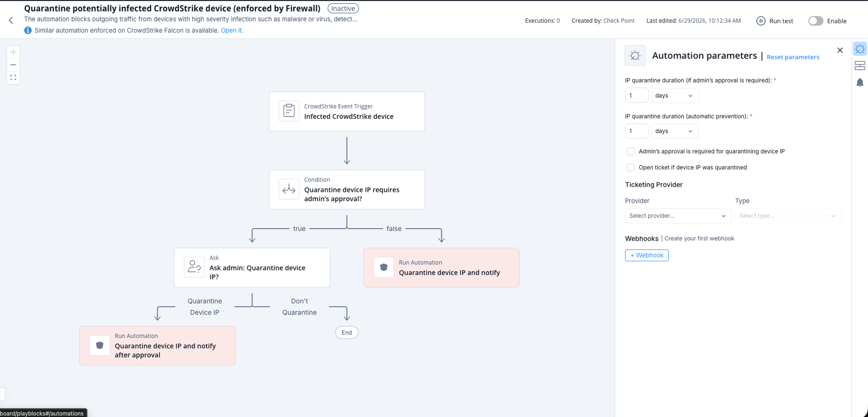Check Admin's approval is required checkbox
The height and width of the screenshot is (417, 868).
(x=630, y=151)
